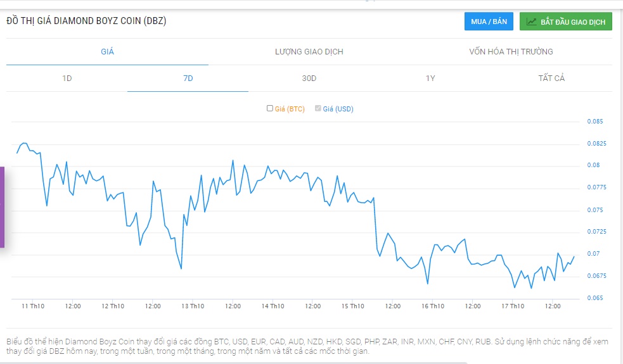Show the TẤT CẢ time range

click(x=551, y=78)
